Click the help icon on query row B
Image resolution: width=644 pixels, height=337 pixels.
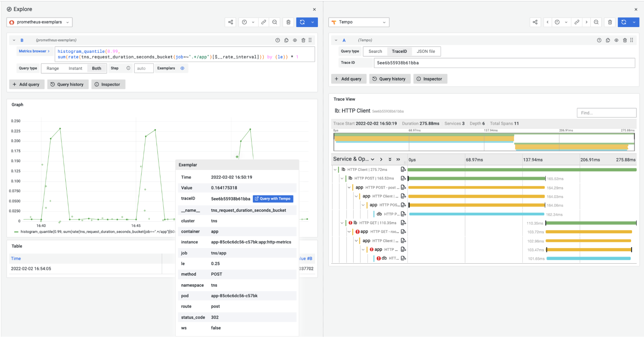point(277,40)
